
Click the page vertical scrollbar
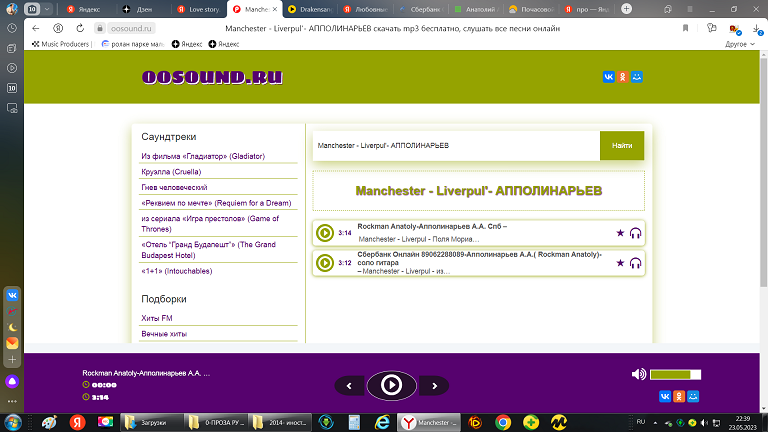coord(764,171)
